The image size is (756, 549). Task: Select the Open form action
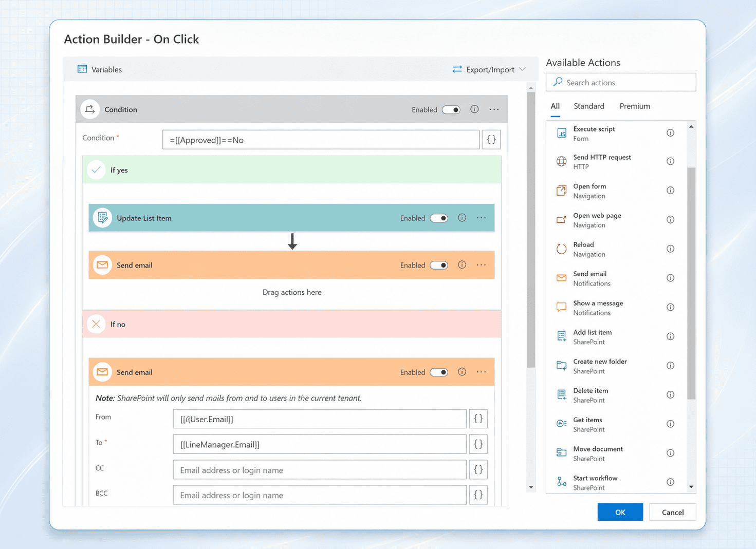point(616,191)
